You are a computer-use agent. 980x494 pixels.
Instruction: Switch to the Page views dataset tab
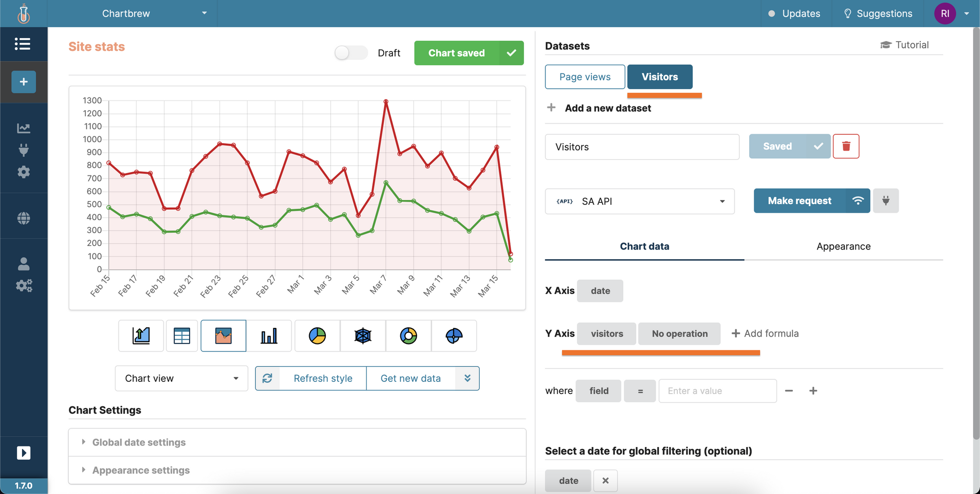(585, 76)
